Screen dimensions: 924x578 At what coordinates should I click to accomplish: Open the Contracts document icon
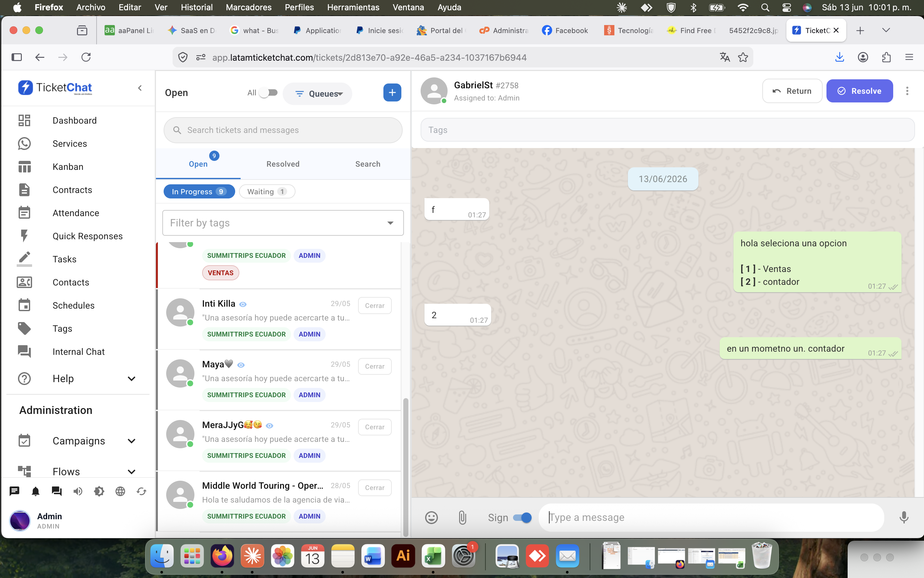[24, 189]
